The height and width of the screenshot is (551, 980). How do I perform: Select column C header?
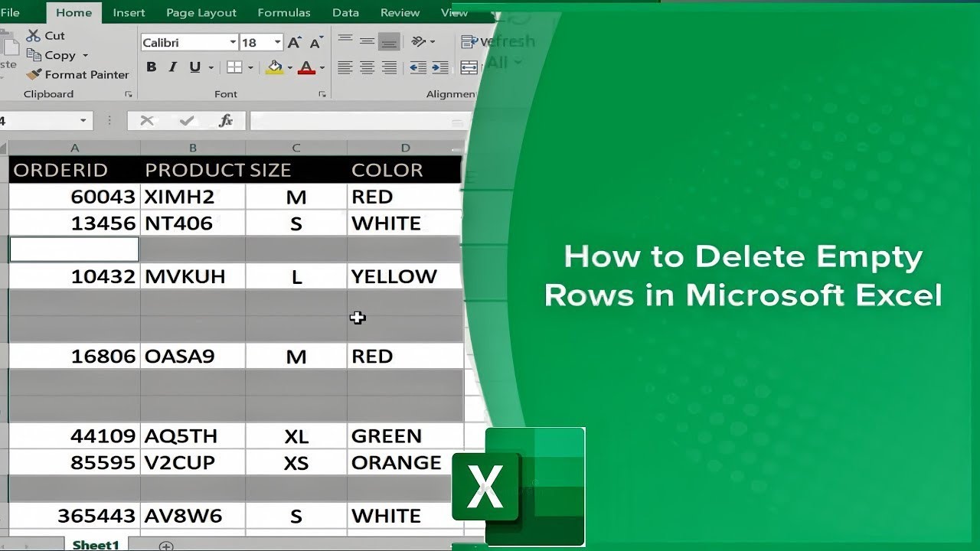click(x=296, y=148)
